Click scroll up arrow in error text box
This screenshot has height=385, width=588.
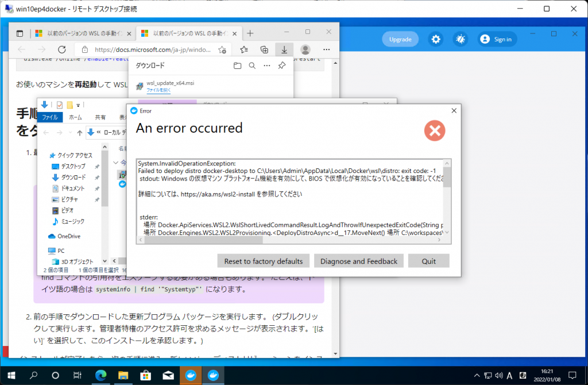pos(447,163)
